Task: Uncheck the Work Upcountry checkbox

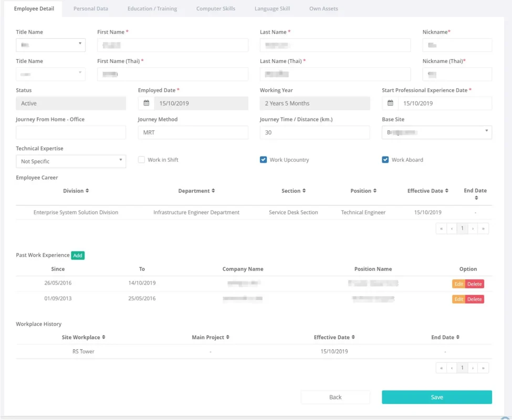Action: pyautogui.click(x=264, y=160)
